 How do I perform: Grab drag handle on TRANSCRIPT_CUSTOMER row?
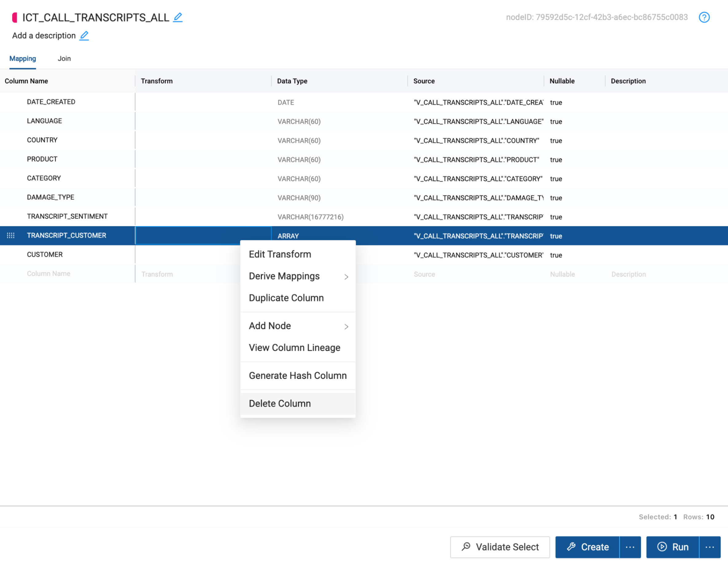point(11,236)
